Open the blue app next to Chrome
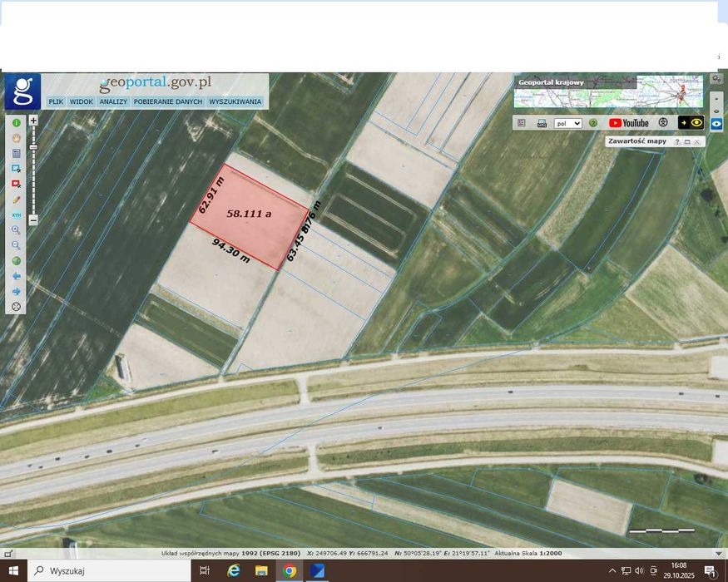Screen dimensions: 728x582 click(318, 571)
